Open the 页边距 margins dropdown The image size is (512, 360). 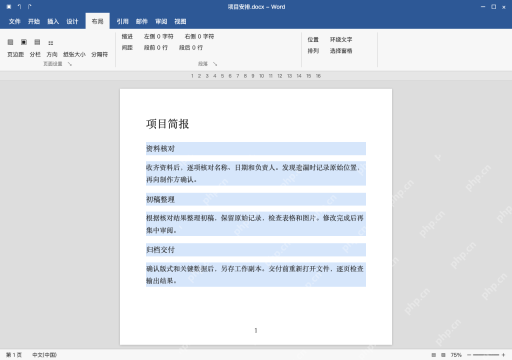pyautogui.click(x=15, y=54)
